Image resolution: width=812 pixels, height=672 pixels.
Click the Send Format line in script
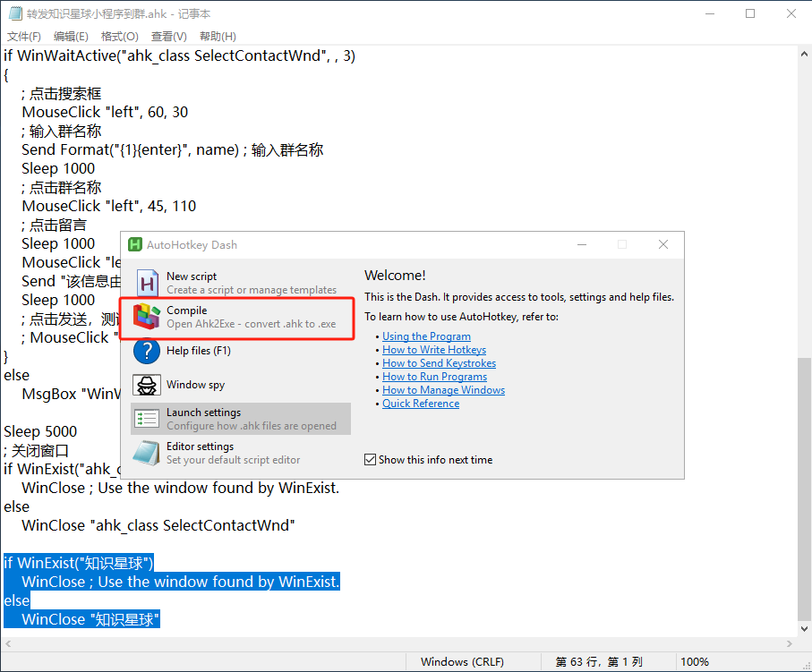click(x=173, y=150)
